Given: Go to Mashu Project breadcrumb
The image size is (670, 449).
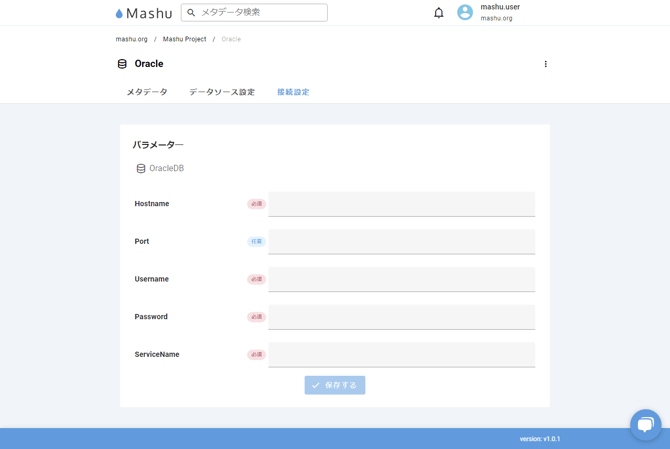Looking at the screenshot, I should coord(184,39).
